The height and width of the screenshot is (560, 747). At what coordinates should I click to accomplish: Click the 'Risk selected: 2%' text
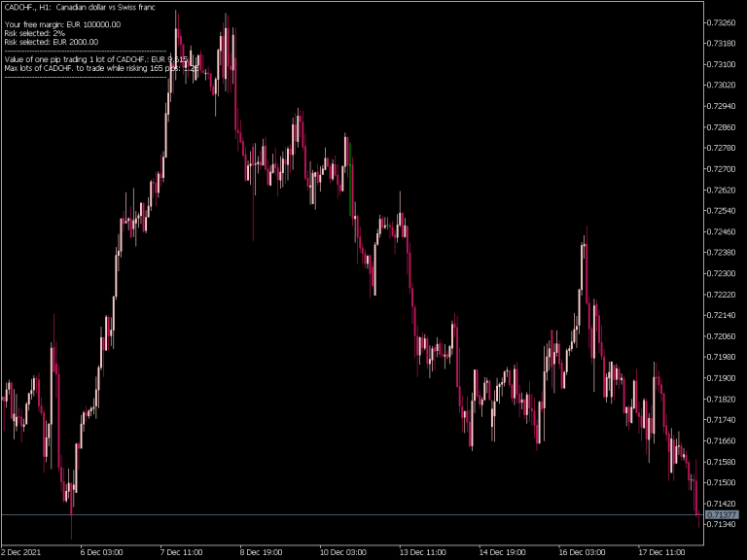click(34, 33)
